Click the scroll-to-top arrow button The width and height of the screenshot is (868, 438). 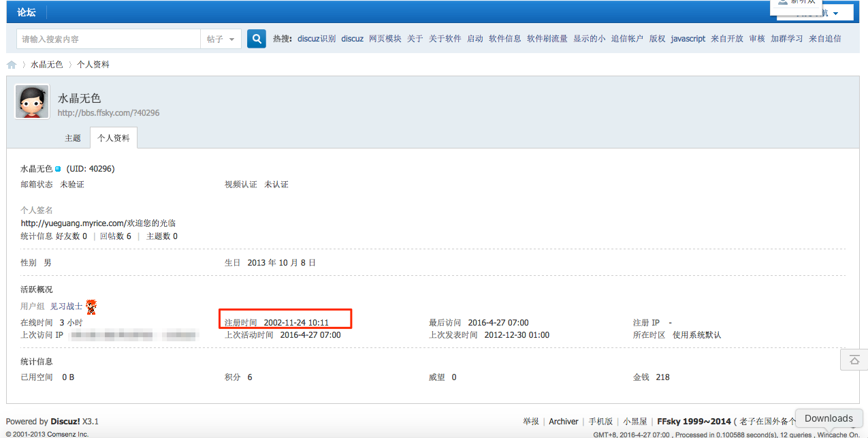tap(854, 359)
